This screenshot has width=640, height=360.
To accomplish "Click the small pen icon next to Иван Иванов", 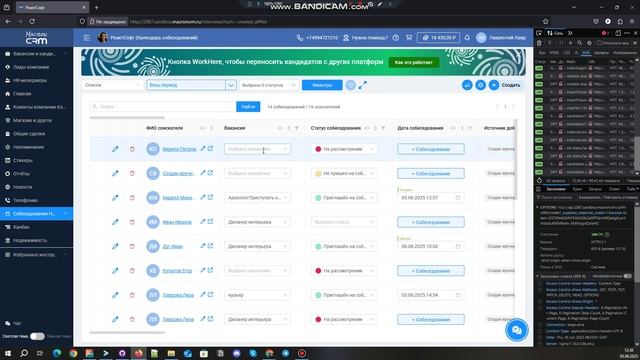I will [x=202, y=222].
